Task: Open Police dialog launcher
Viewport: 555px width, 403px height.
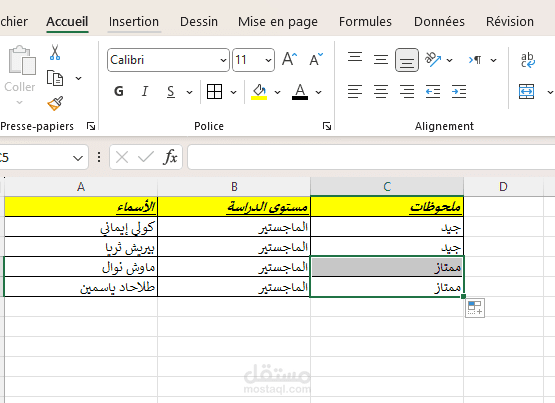Action: 327,126
